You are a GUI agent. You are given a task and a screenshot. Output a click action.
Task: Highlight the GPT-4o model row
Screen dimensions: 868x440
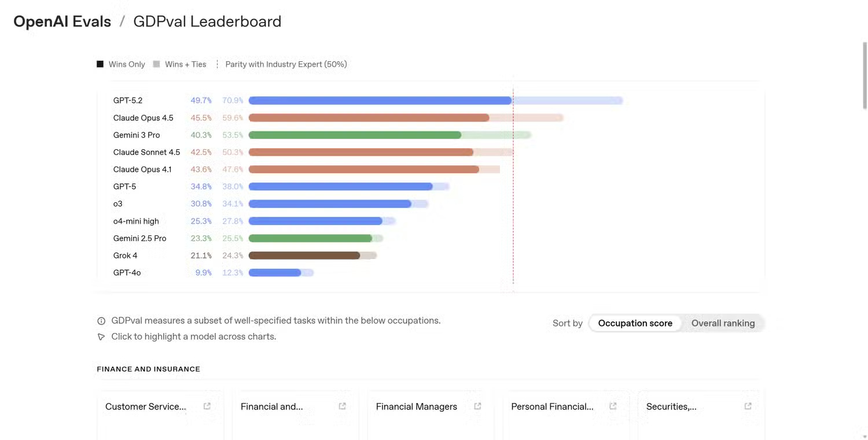[127, 272]
